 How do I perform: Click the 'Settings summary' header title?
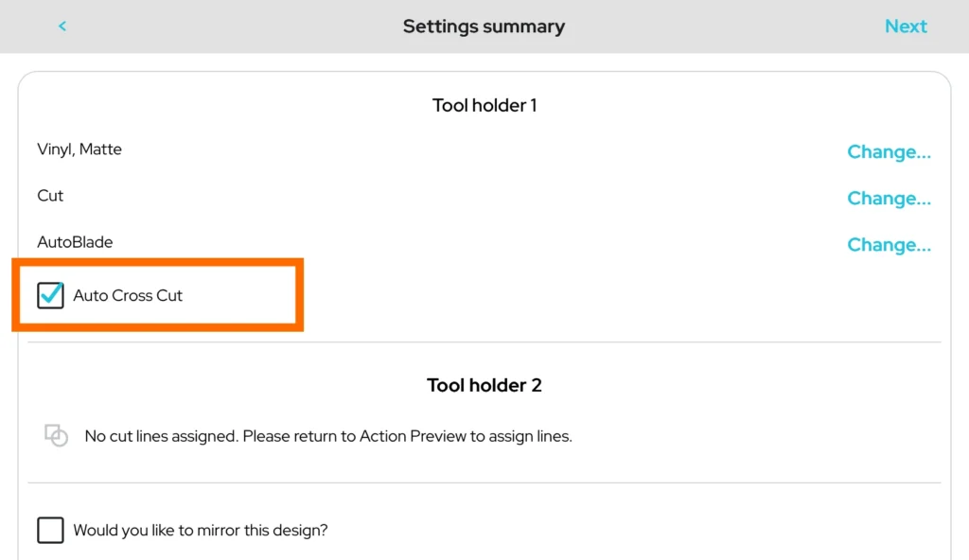point(484,26)
